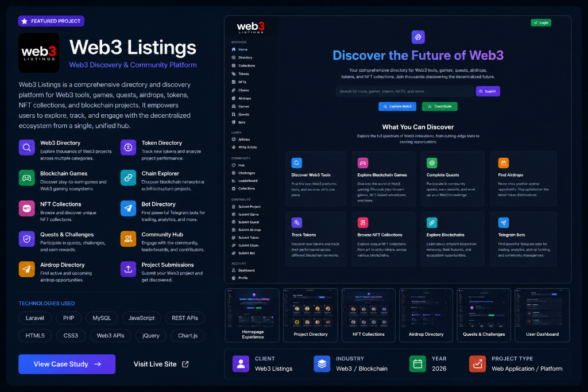Screen dimensions: 588x392
Task: Click the Explore Blockchain Games card icon
Action: coord(363,163)
